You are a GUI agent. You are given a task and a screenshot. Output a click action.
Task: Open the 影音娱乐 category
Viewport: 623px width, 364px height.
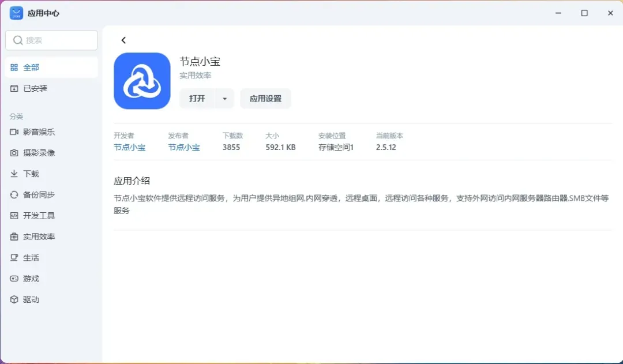(x=39, y=132)
